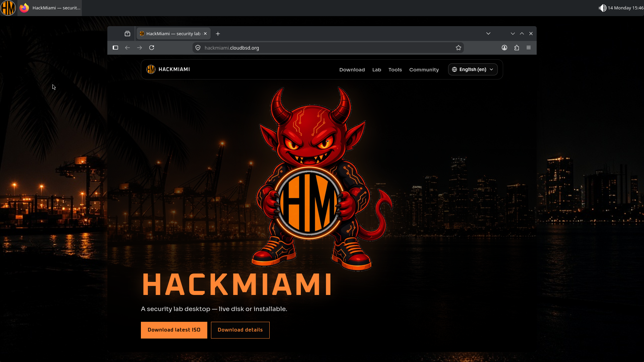Image resolution: width=644 pixels, height=362 pixels.
Task: Open the Community nav link
Action: click(424, 70)
